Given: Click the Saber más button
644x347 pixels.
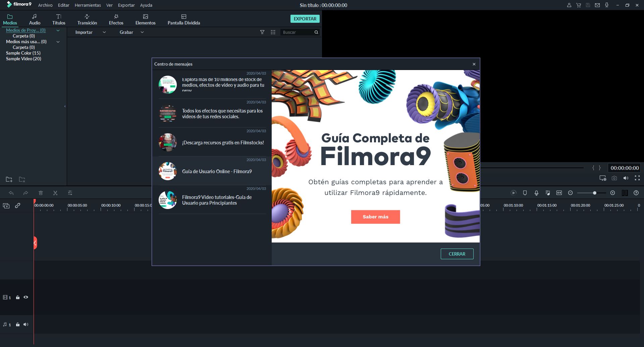Looking at the screenshot, I should click(x=375, y=217).
